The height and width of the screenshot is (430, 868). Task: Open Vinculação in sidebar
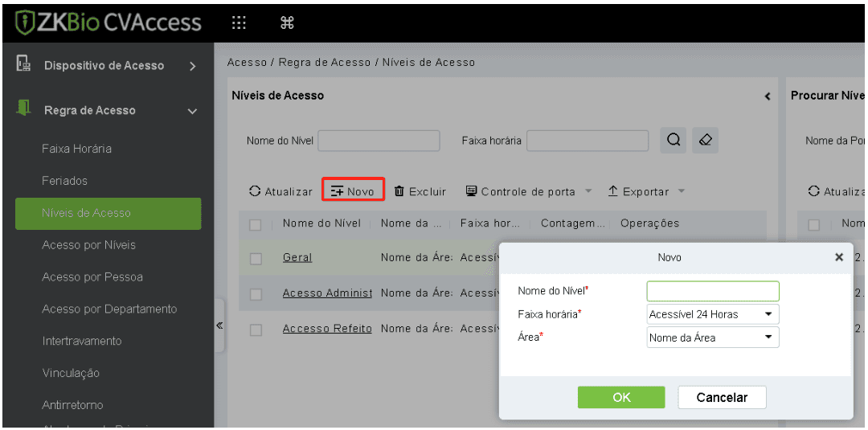(71, 373)
